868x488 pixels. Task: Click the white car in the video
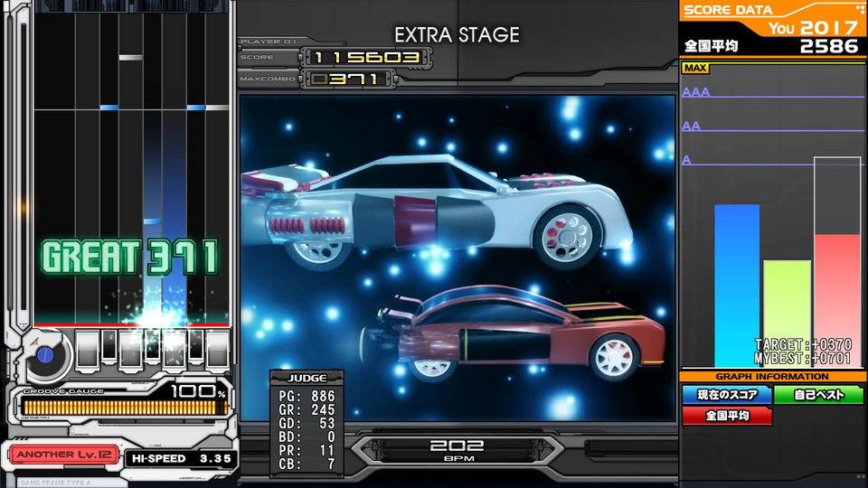click(x=438, y=211)
